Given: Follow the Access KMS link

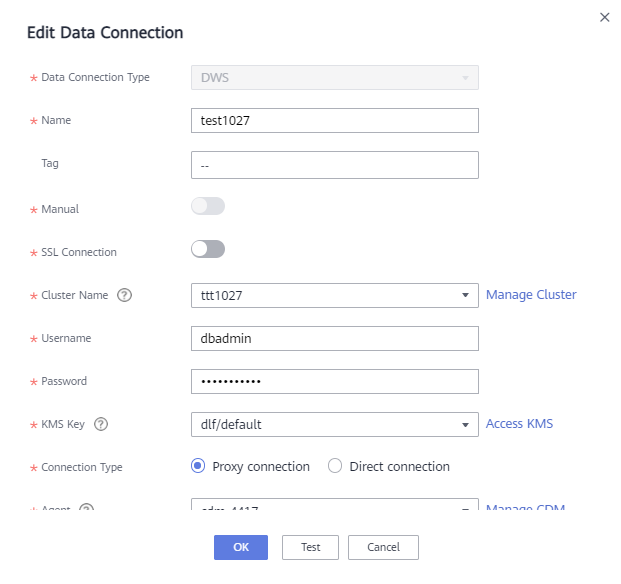Looking at the screenshot, I should click(x=519, y=424).
